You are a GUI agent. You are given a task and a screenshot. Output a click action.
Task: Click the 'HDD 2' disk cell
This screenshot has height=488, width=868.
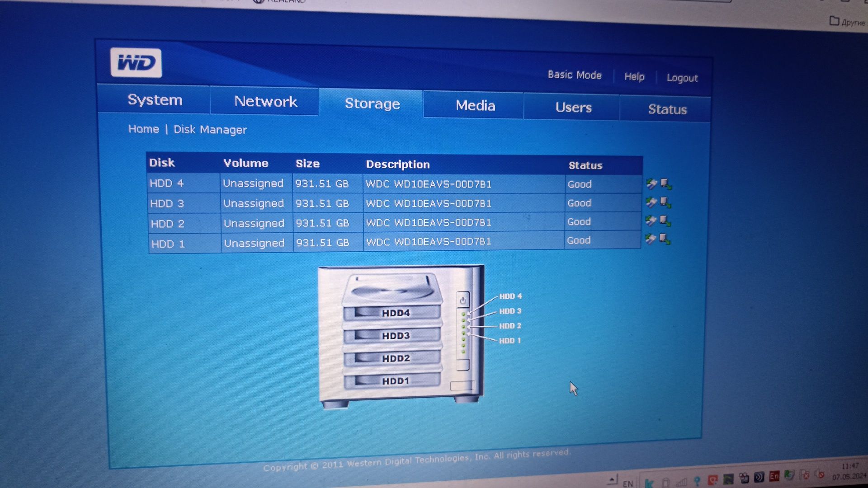(x=184, y=223)
